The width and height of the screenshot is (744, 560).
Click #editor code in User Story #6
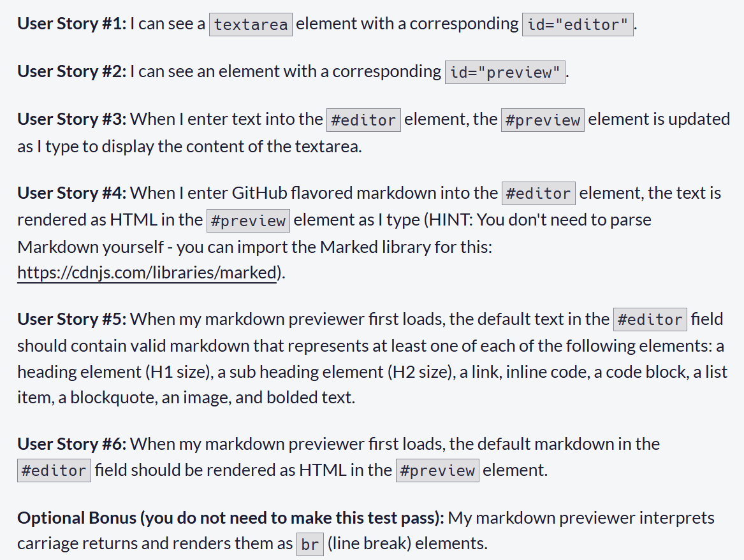point(54,471)
